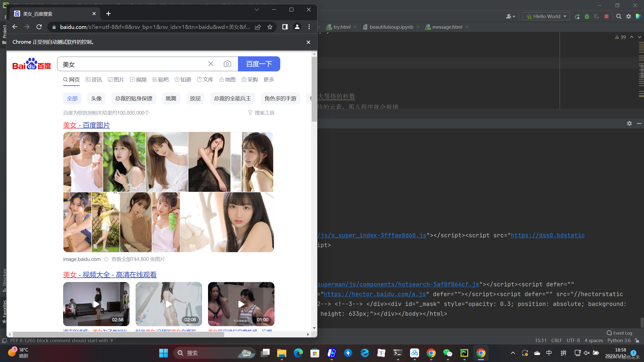This screenshot has width=644, height=362.
Task: Close the 美女_百度搜索 tab
Action: (x=94, y=14)
